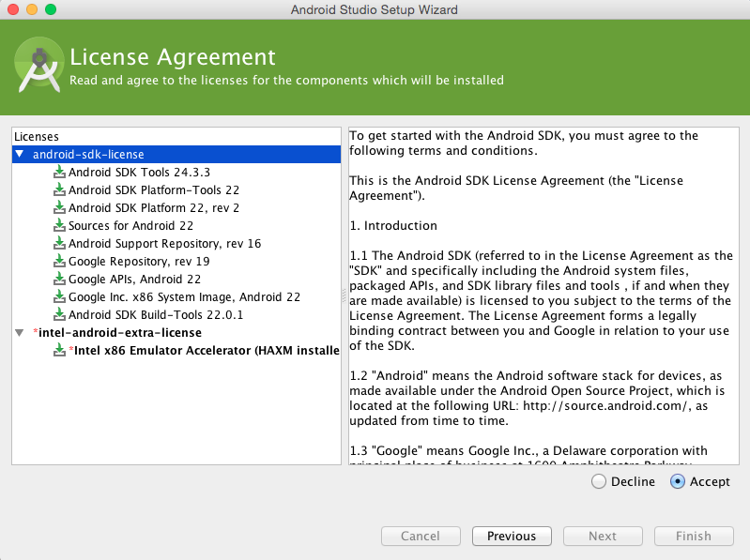This screenshot has height=560, width=750.
Task: Go back with the Previous button
Action: tap(512, 537)
